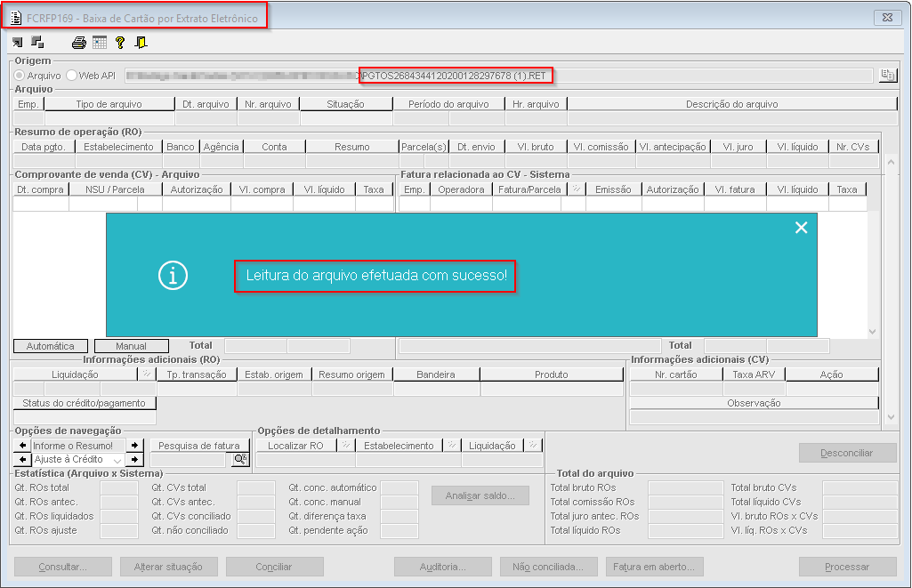
Task: Close the blue success message with X
Action: coord(801,228)
